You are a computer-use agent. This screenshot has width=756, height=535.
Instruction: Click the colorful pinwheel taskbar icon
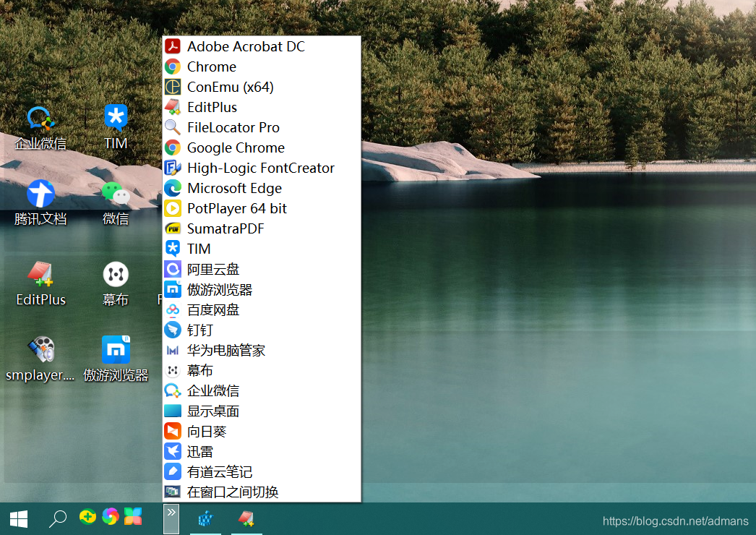(111, 517)
